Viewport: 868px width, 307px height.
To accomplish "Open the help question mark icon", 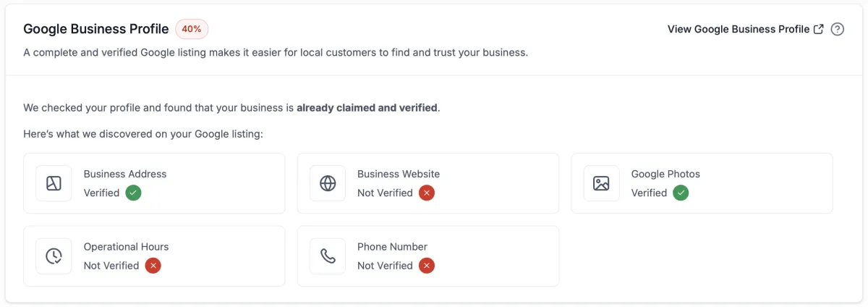I will pyautogui.click(x=838, y=30).
